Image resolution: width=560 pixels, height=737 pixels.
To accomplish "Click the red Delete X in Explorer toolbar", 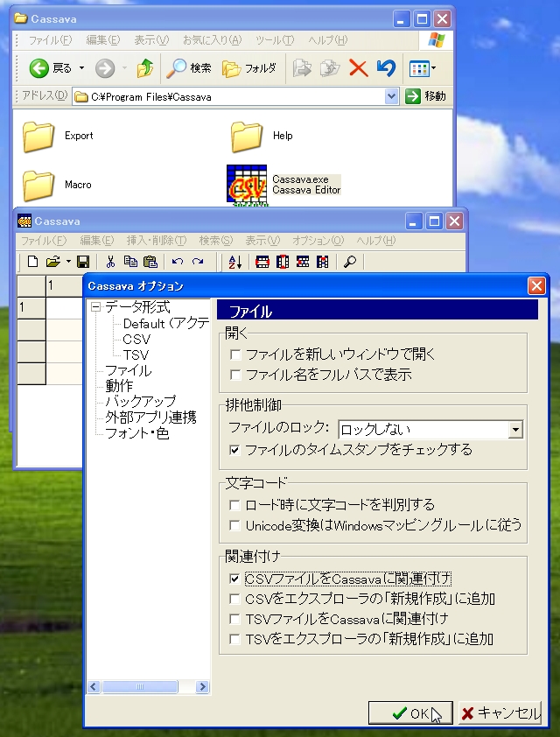I will pyautogui.click(x=359, y=68).
